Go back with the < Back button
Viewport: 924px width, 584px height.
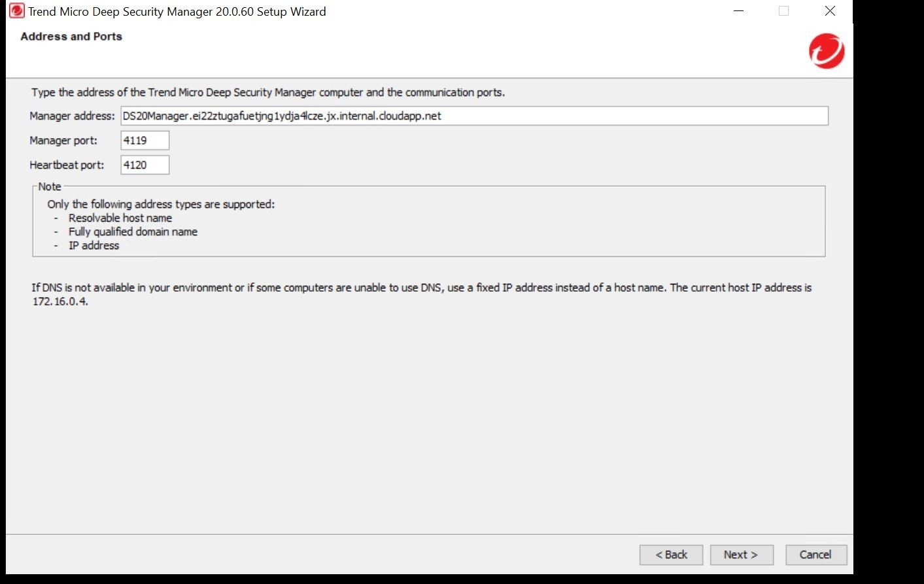click(671, 555)
